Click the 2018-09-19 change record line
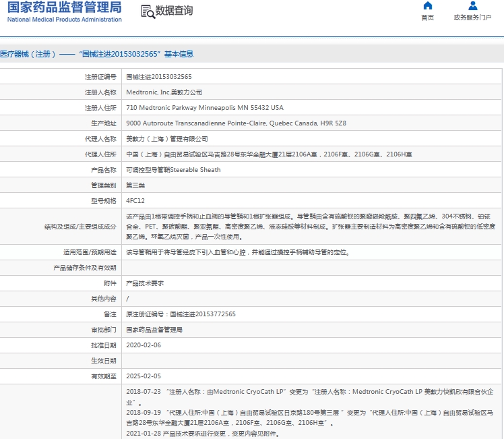504x439 pixels. (309, 417)
